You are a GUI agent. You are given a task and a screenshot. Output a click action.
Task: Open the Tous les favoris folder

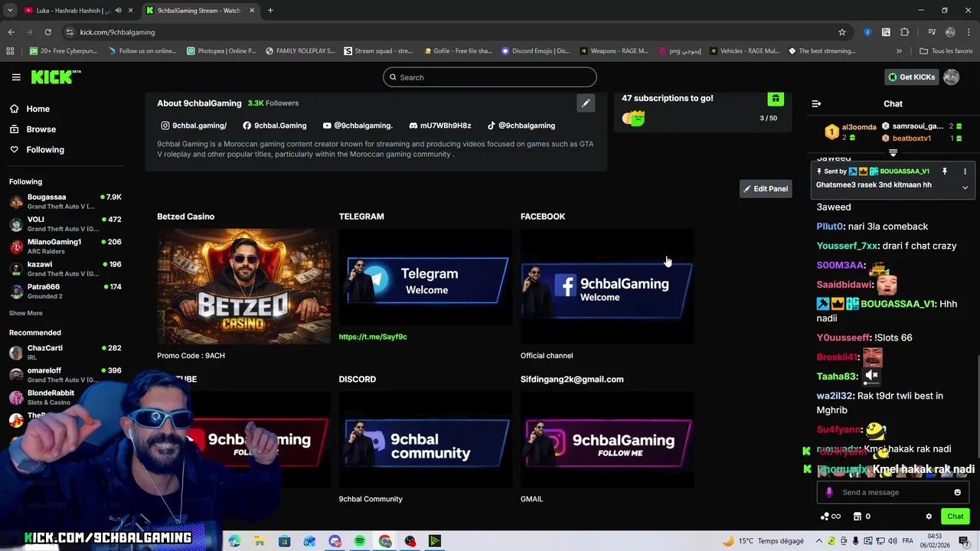point(946,51)
